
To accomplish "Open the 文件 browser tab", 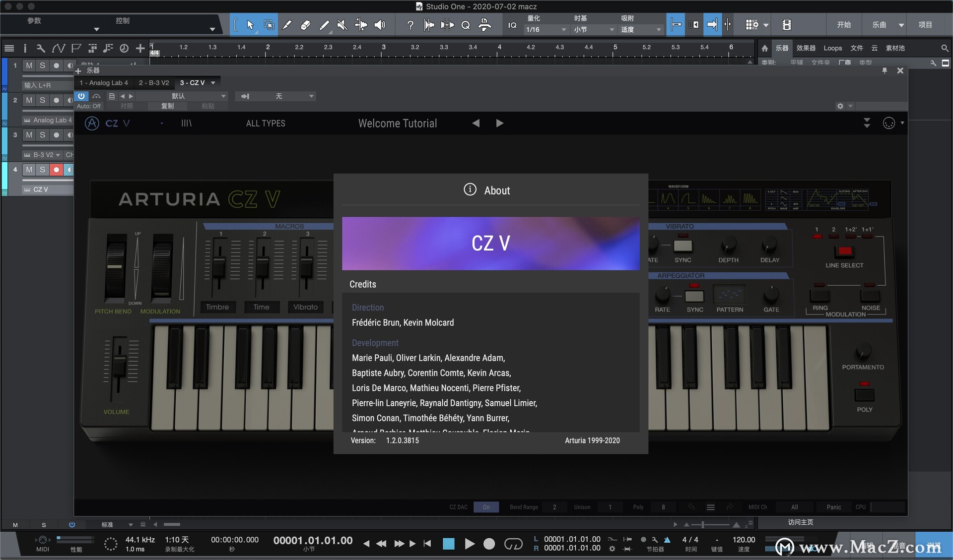I will 857,48.
